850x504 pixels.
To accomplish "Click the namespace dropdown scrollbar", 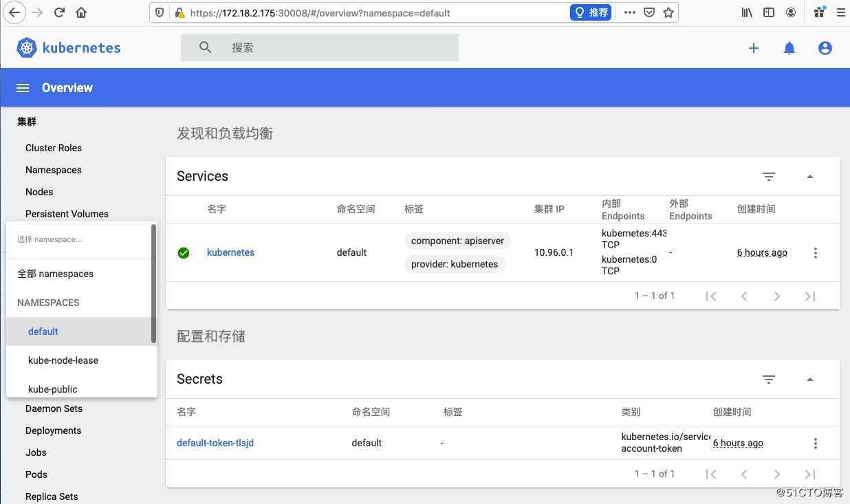I will [x=154, y=284].
